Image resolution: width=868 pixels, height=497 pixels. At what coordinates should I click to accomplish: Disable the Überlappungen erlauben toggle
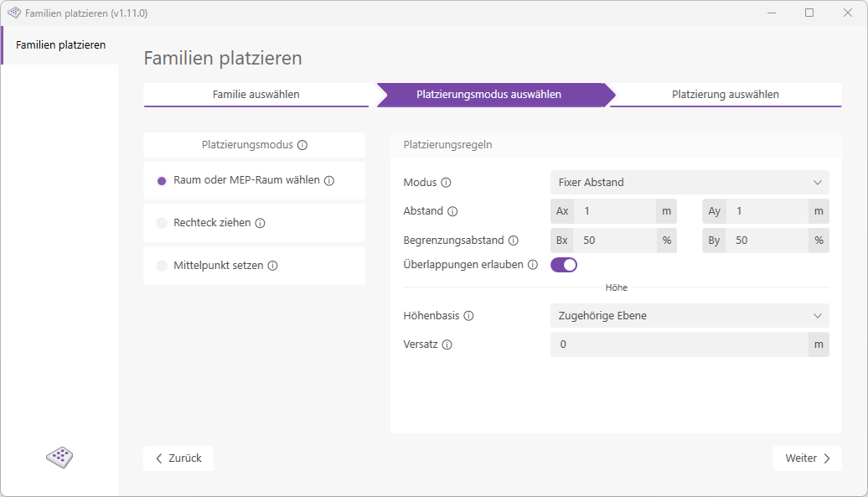pyautogui.click(x=564, y=264)
